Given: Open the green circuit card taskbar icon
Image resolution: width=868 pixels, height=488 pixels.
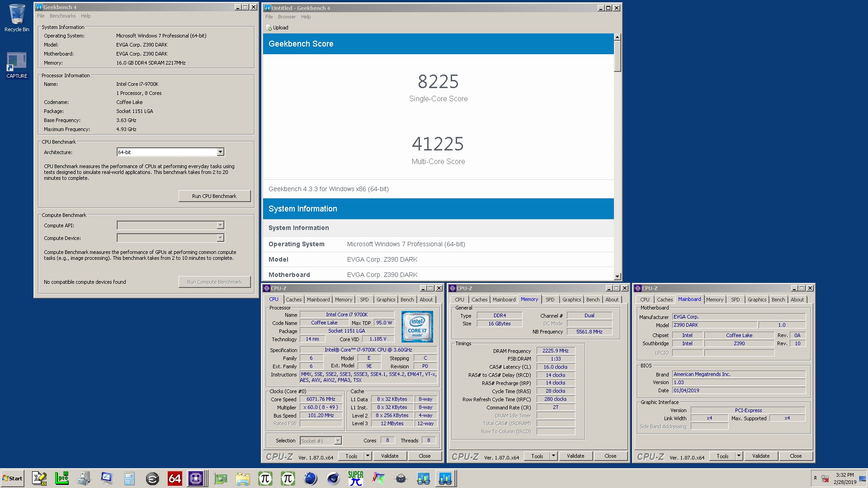Looking at the screenshot, I should coord(221,479).
